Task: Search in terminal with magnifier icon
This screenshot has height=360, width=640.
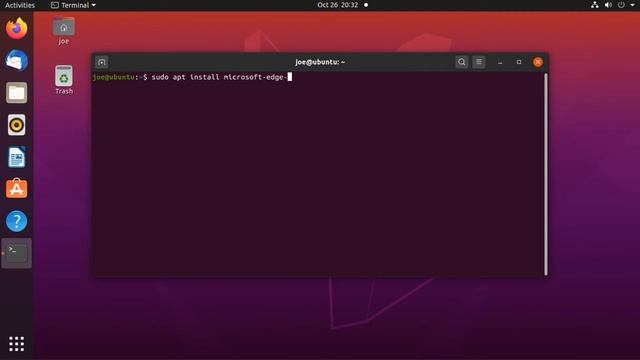Action: point(462,62)
